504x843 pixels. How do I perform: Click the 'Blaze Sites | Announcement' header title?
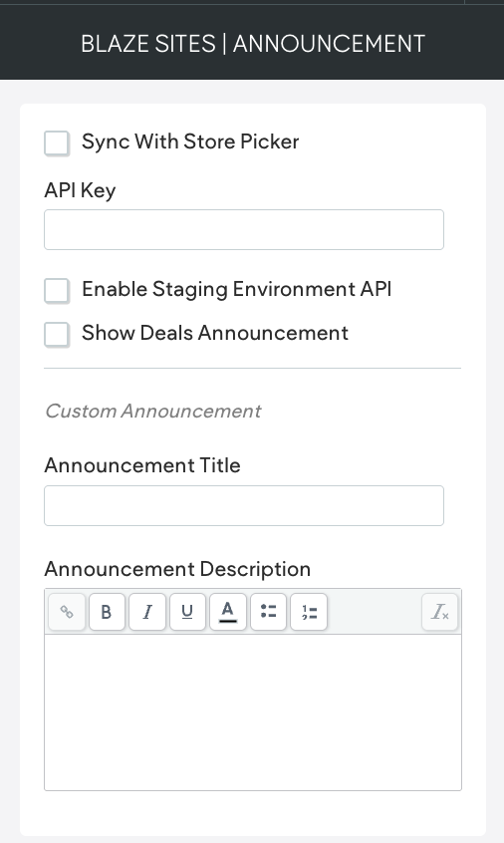click(x=253, y=44)
